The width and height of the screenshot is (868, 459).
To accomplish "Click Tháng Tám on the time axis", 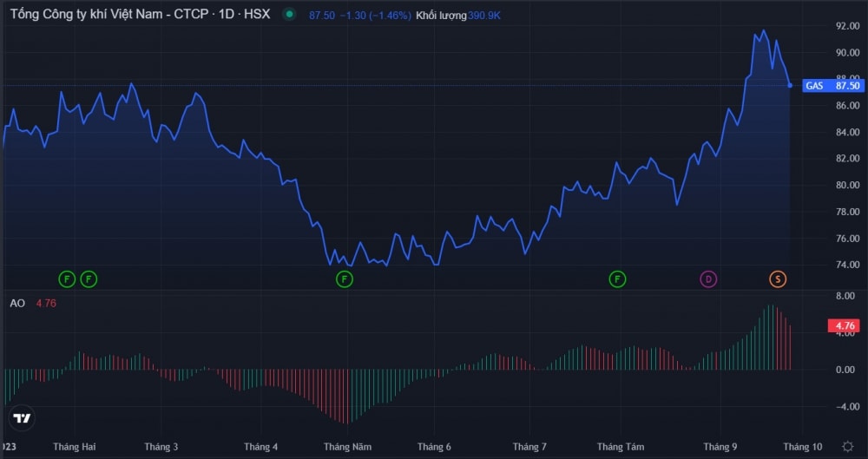I will (621, 446).
